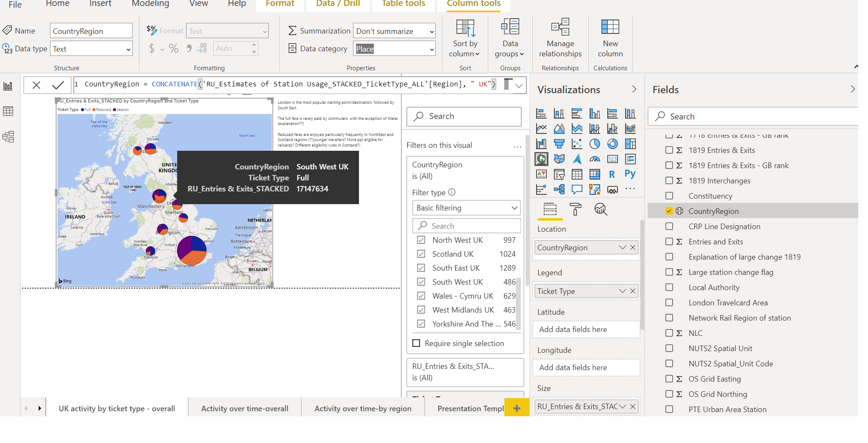Open the Summarization dropdown

tap(394, 31)
